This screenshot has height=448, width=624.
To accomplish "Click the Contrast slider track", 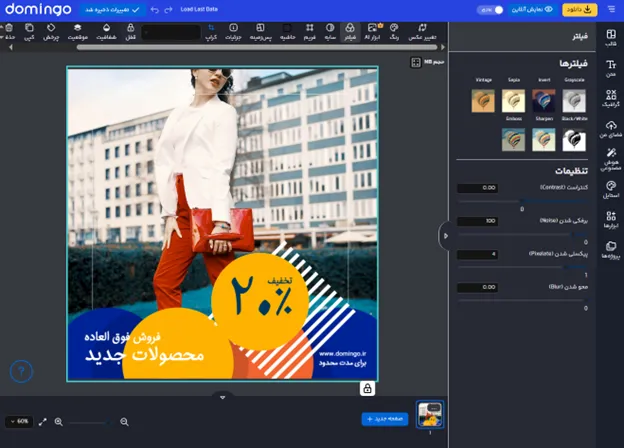I will (522, 199).
